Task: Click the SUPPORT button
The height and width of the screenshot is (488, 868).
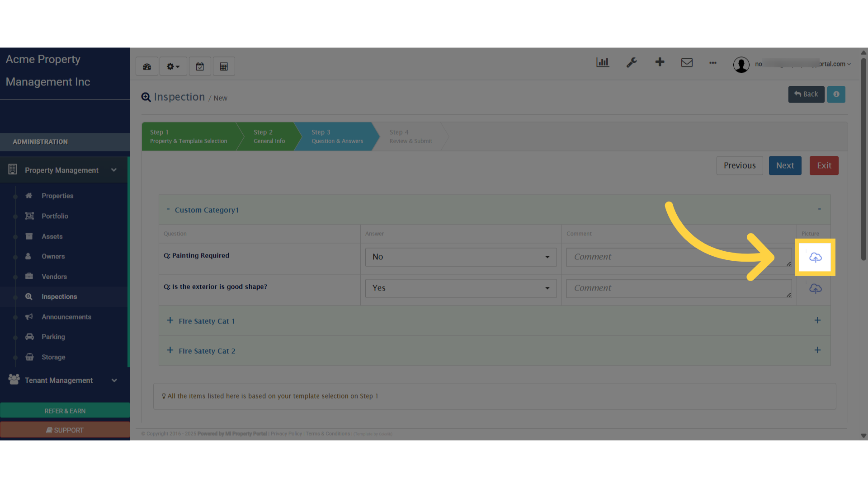Action: [x=65, y=430]
